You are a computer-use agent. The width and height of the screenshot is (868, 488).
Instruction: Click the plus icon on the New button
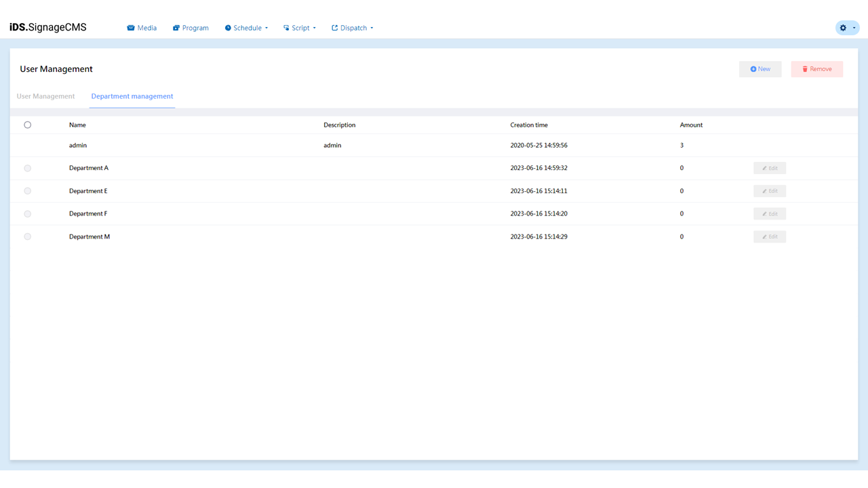[x=753, y=68]
